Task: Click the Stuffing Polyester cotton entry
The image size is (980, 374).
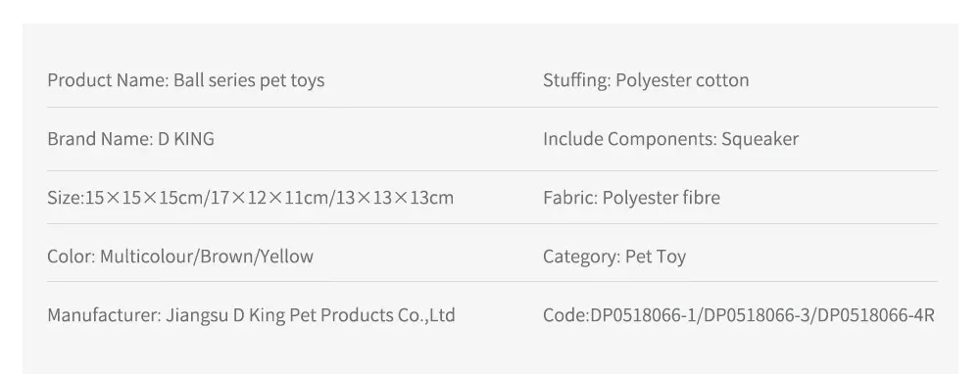Action: pyautogui.click(x=646, y=80)
